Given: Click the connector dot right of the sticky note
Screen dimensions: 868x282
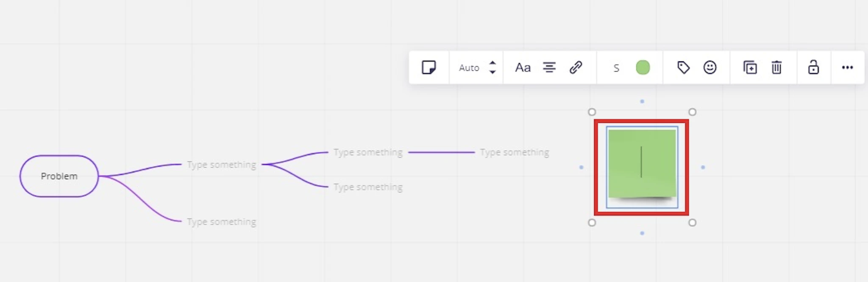Looking at the screenshot, I should point(703,167).
